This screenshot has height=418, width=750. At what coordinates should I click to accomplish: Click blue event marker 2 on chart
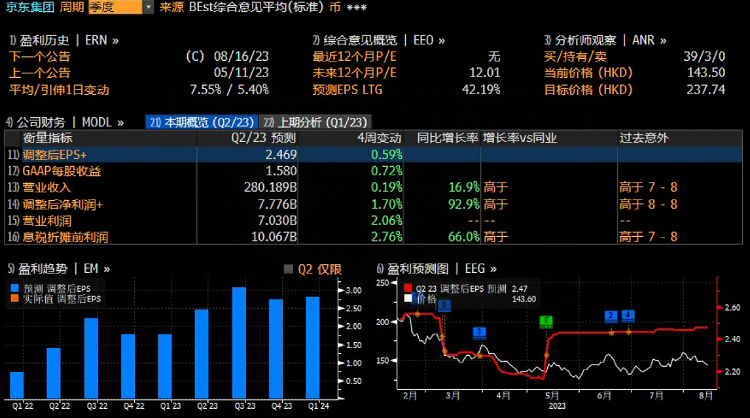pyautogui.click(x=611, y=316)
